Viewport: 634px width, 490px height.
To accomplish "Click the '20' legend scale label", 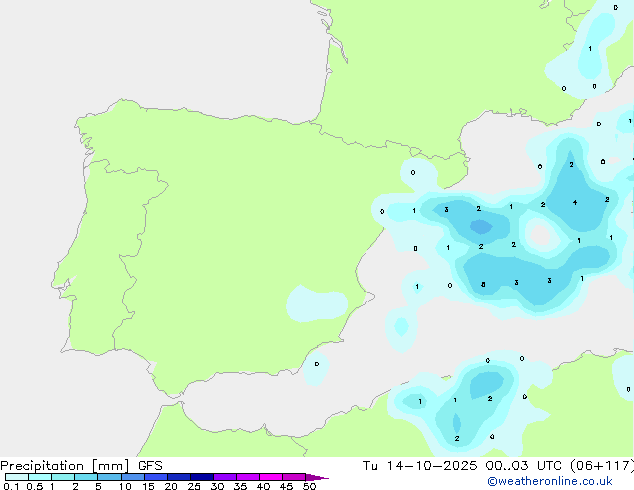I will [171, 486].
